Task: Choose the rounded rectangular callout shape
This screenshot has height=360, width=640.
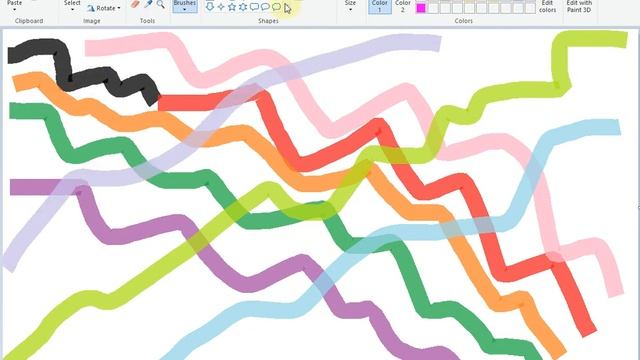Action: click(x=254, y=6)
